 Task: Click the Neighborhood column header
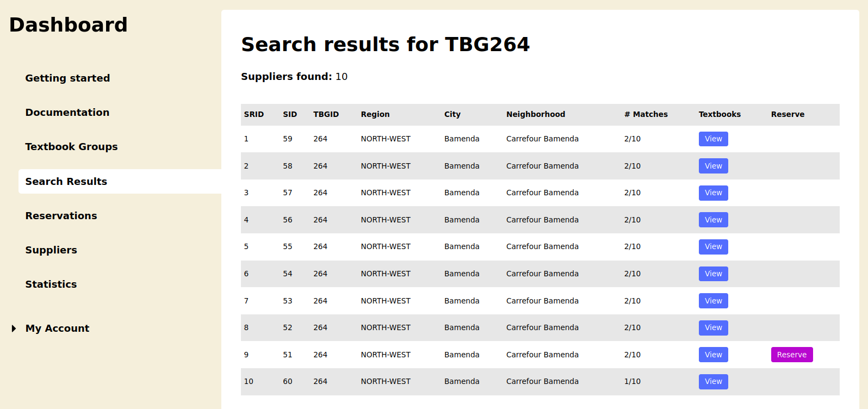pos(536,114)
